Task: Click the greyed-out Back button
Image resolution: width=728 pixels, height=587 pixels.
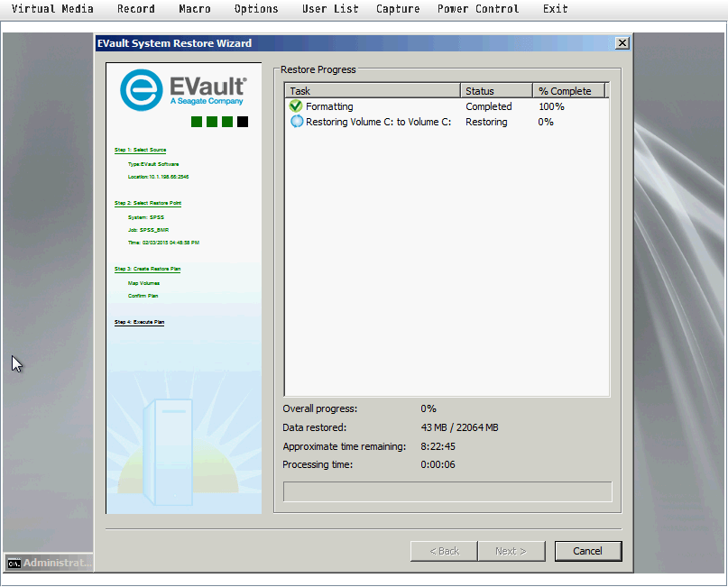Action: 444,551
